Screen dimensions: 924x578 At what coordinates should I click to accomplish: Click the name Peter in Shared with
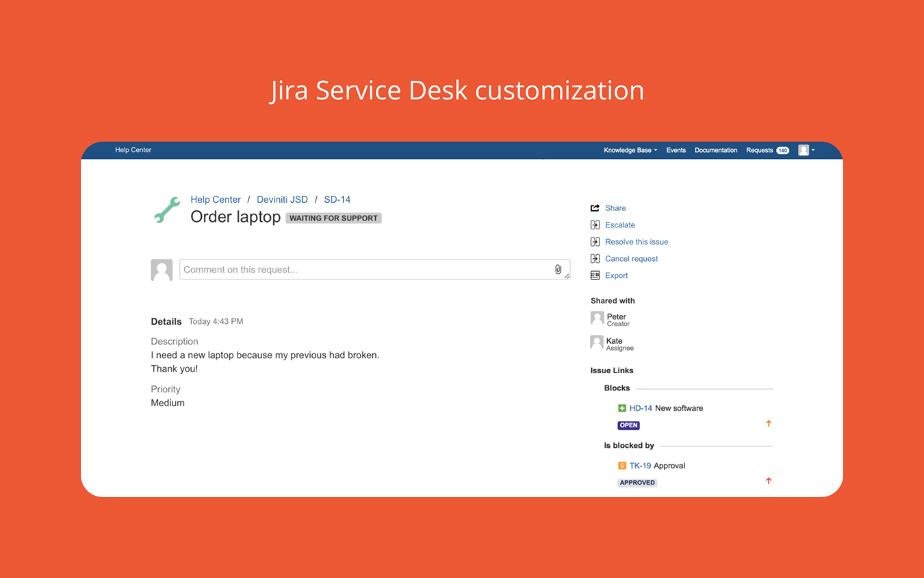(x=616, y=316)
